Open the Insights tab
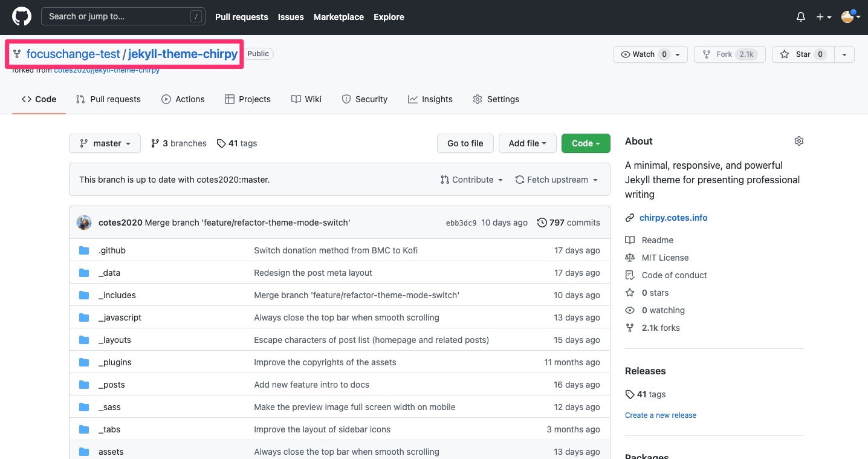Screen dimensions: 868x459 pyautogui.click(x=430, y=99)
